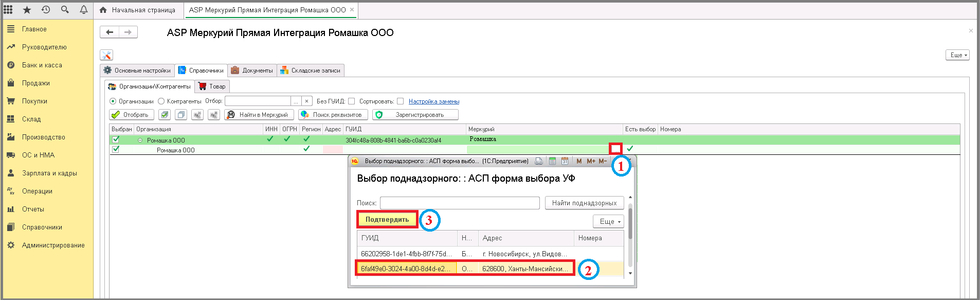Image resolution: width=980 pixels, height=300 pixels.
Task: Click the Отбор filter input field
Action: pyautogui.click(x=258, y=101)
